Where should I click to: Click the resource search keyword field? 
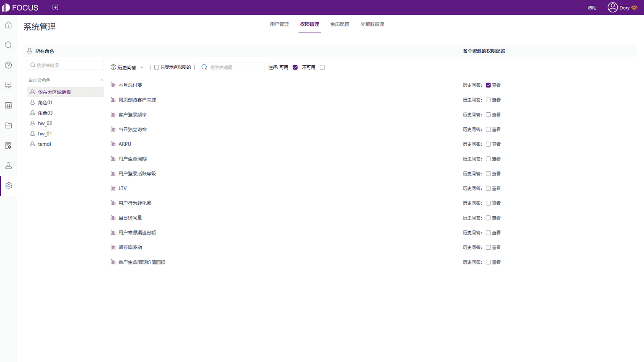(x=231, y=67)
